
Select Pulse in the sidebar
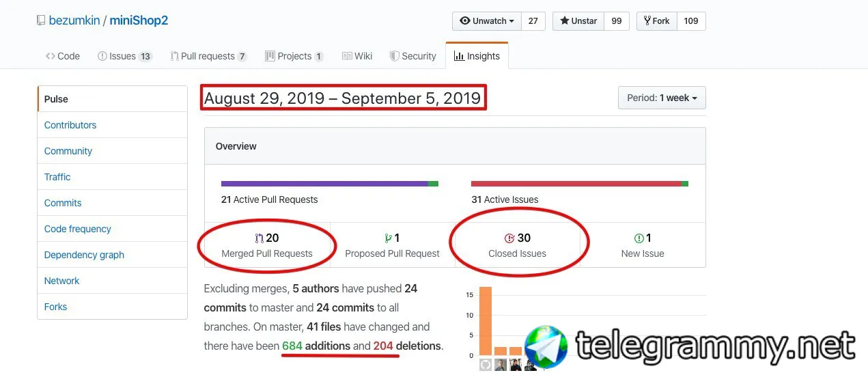113,99
